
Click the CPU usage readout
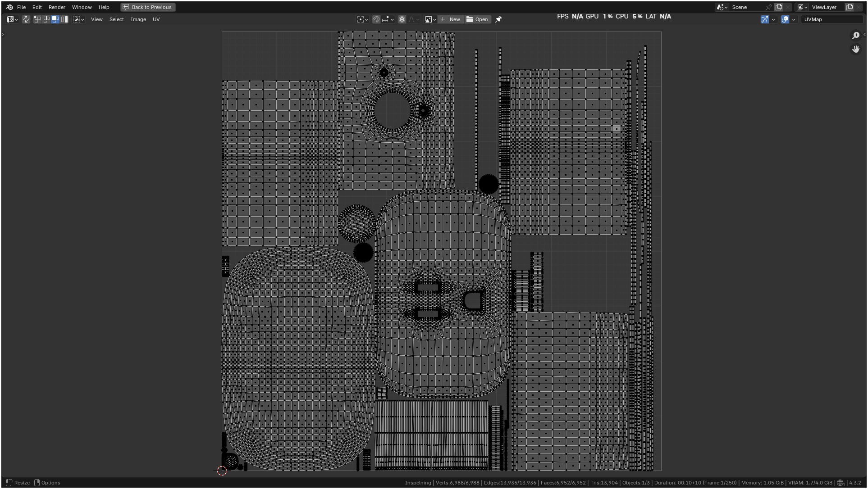[629, 16]
